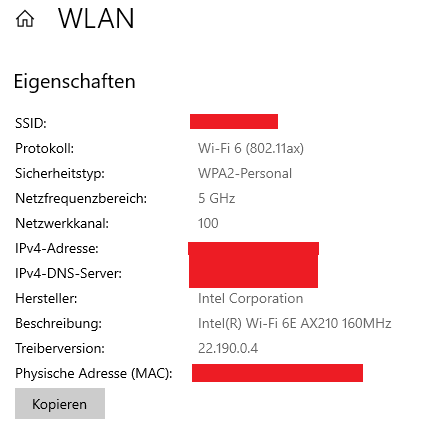This screenshot has width=447, height=433.
Task: Click the redacted SSID value
Action: pos(234,121)
